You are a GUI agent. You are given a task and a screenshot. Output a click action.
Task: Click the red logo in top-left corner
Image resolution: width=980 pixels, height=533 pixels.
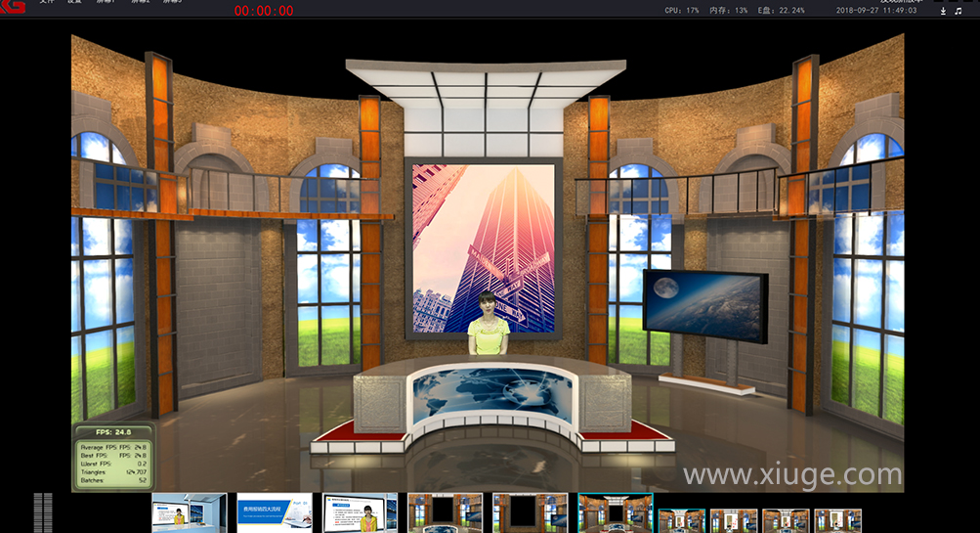coord(13,6)
